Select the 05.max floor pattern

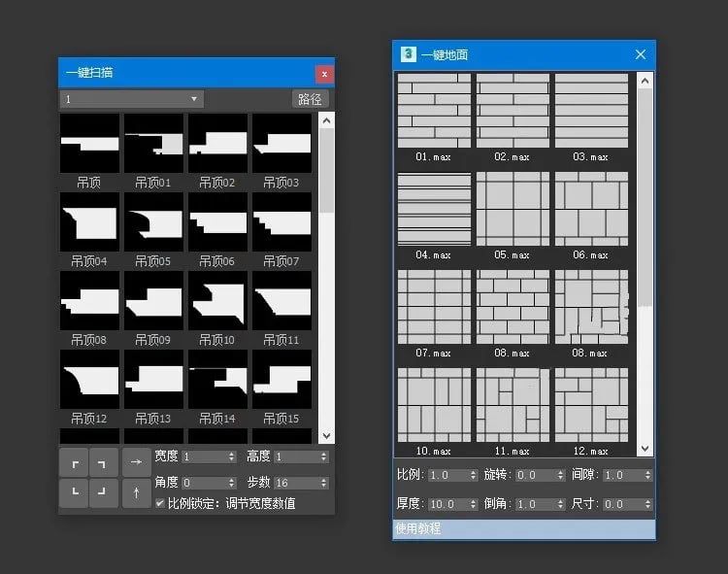513,209
